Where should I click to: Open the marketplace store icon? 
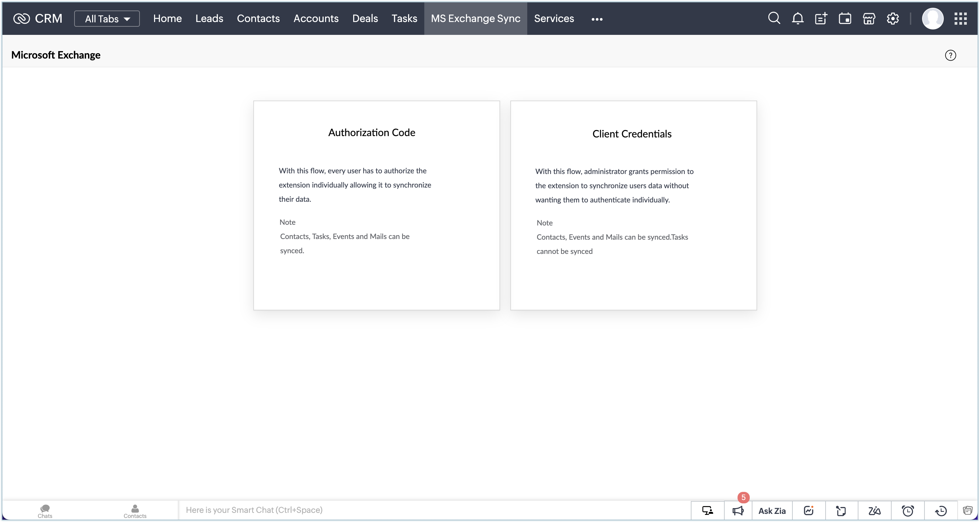coord(869,18)
